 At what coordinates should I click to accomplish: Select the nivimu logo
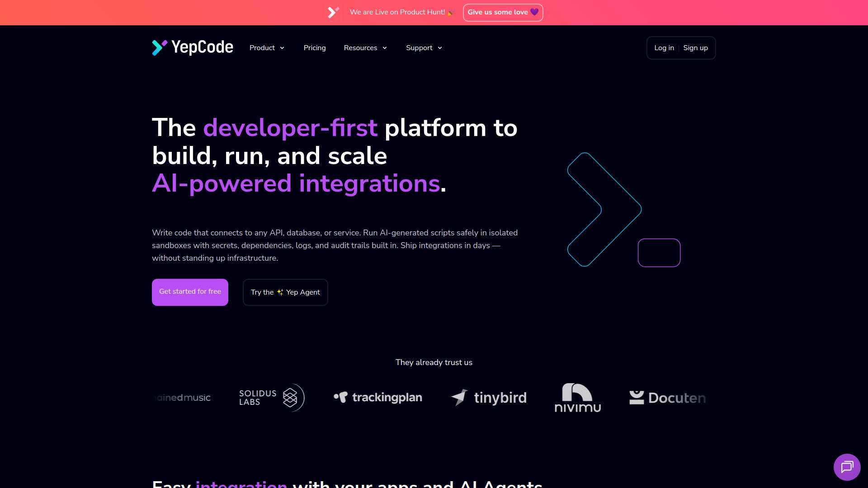[x=577, y=398]
